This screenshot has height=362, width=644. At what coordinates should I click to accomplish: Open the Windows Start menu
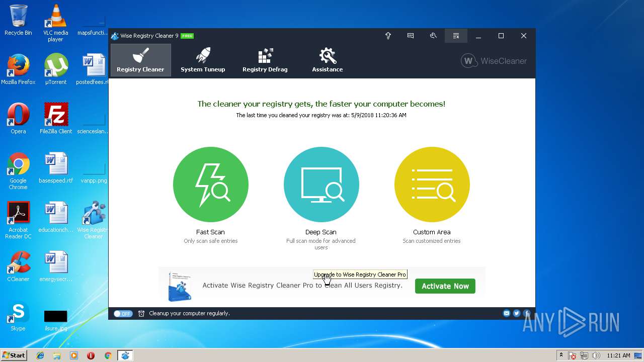point(14,355)
